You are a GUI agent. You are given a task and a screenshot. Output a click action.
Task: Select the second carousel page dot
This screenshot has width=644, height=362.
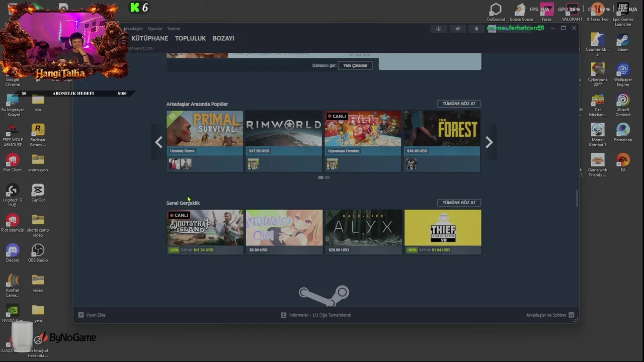point(327,177)
